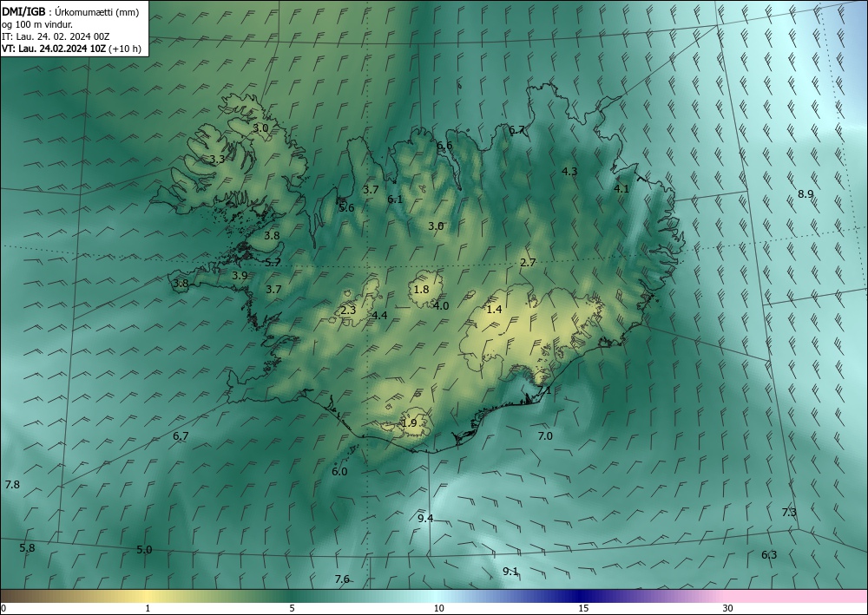Image resolution: width=868 pixels, height=615 pixels.
Task: Click the 7.6 precipitation value
Action: 342,579
